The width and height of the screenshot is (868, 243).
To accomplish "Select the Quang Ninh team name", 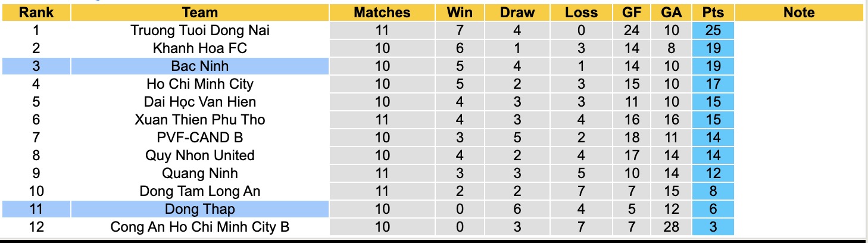I will pyautogui.click(x=200, y=173).
